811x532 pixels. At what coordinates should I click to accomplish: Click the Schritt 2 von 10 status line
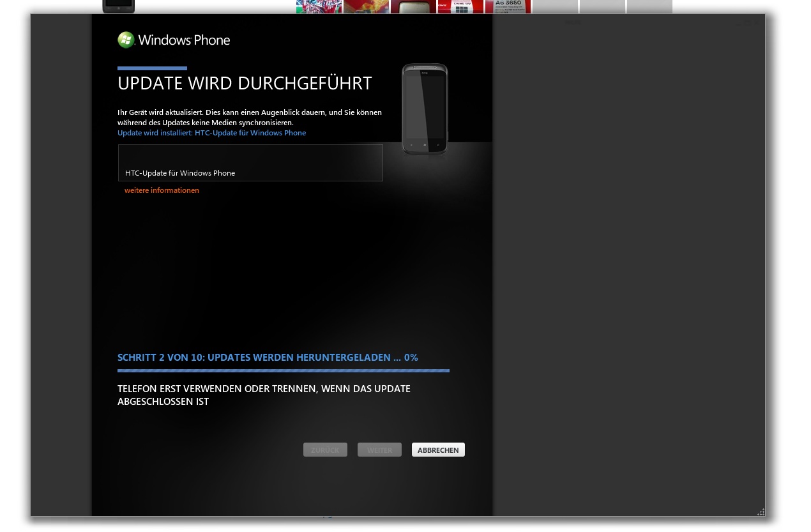[x=268, y=358]
